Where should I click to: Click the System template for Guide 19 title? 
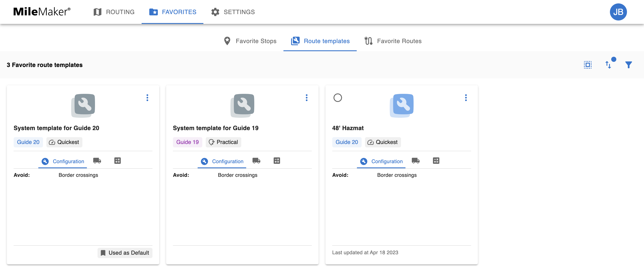[216, 128]
